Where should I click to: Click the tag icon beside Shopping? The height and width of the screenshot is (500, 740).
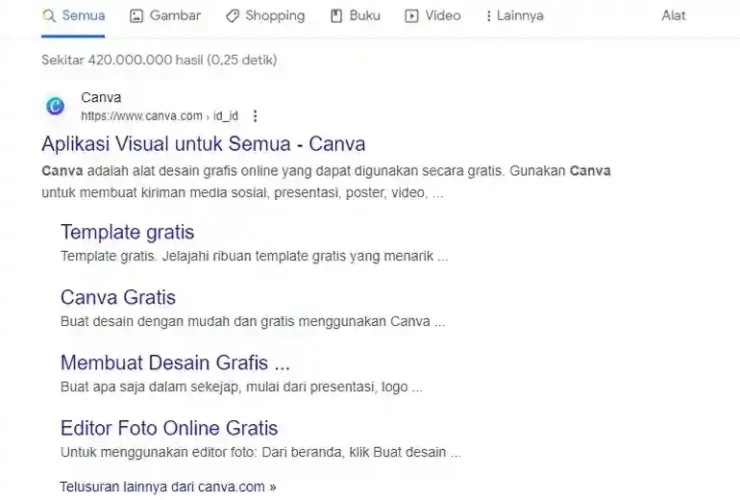[232, 16]
